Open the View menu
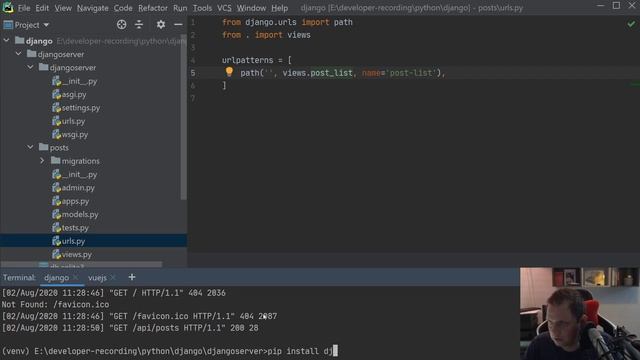640x360 pixels. (x=63, y=8)
